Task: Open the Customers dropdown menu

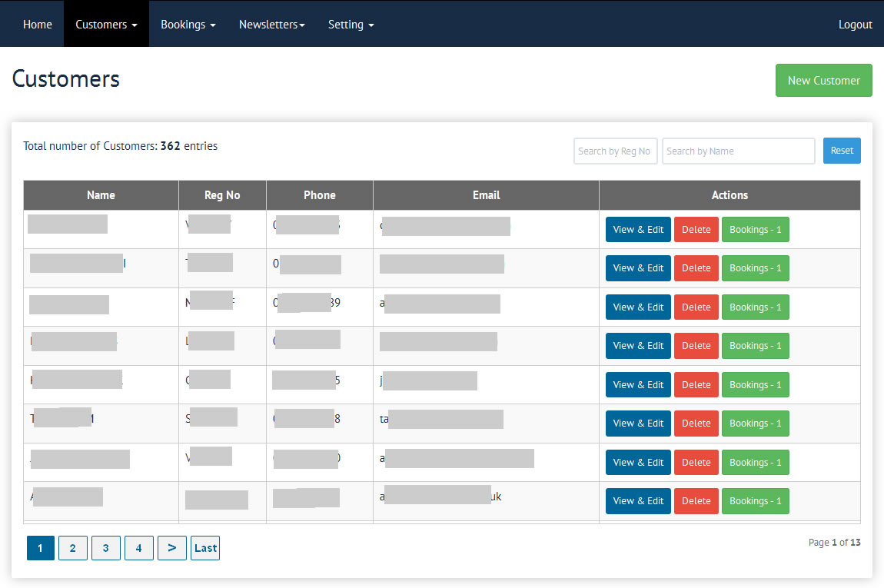Action: [106, 25]
